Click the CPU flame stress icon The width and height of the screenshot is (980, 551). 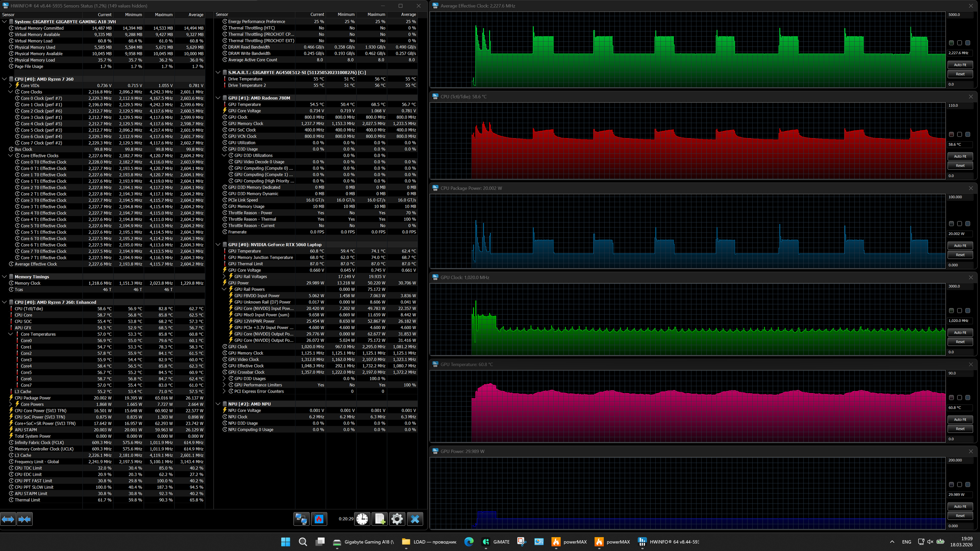pyautogui.click(x=319, y=519)
